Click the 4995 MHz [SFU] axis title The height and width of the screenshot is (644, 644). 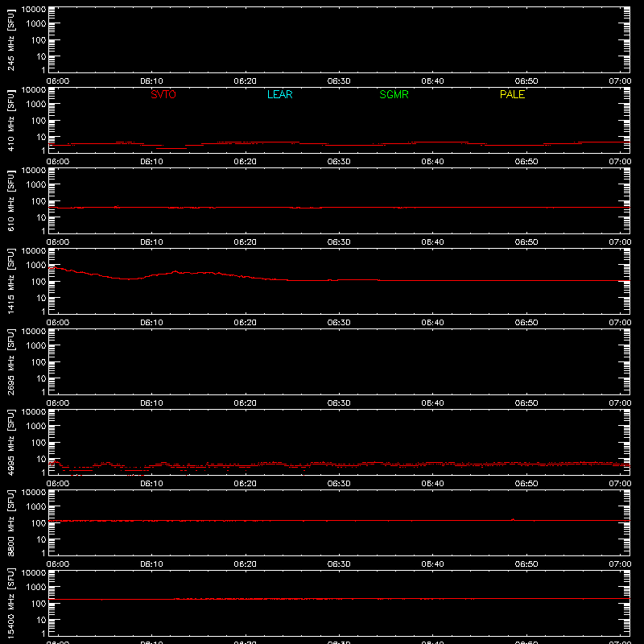pyautogui.click(x=10, y=442)
